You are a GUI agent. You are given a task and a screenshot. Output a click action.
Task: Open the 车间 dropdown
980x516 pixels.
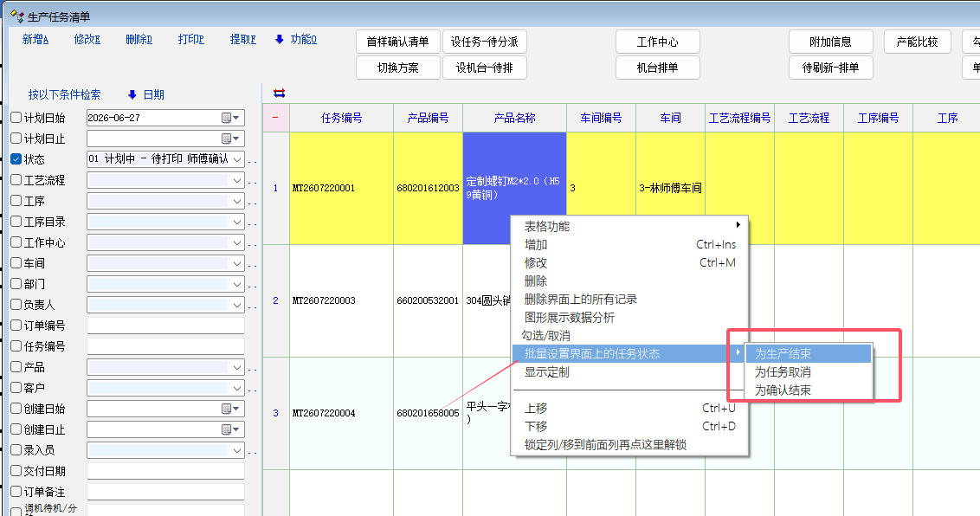[237, 263]
